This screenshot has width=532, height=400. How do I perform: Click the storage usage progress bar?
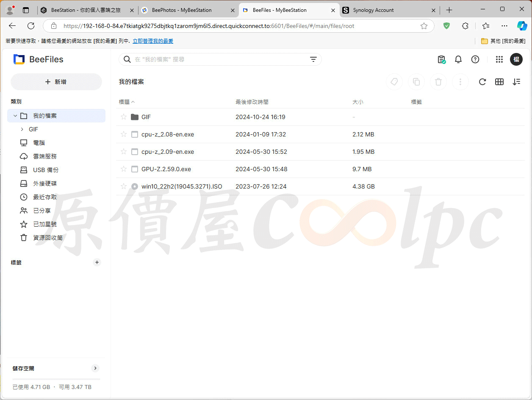point(56,379)
